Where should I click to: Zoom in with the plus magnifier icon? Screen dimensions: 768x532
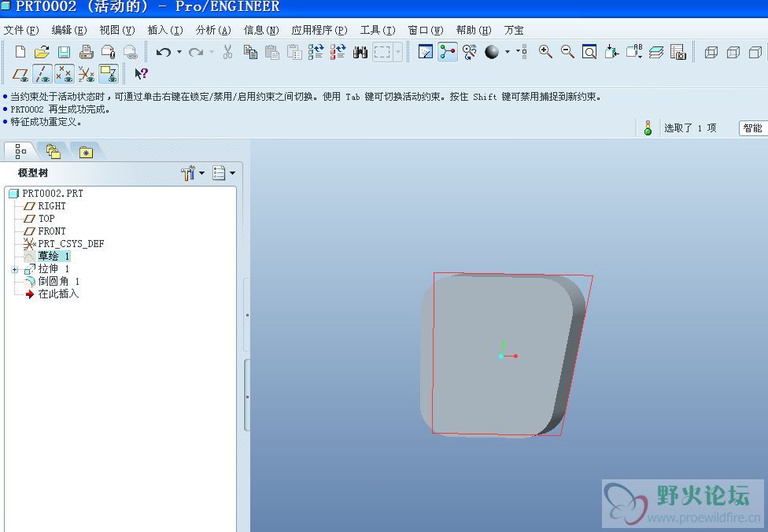[545, 51]
